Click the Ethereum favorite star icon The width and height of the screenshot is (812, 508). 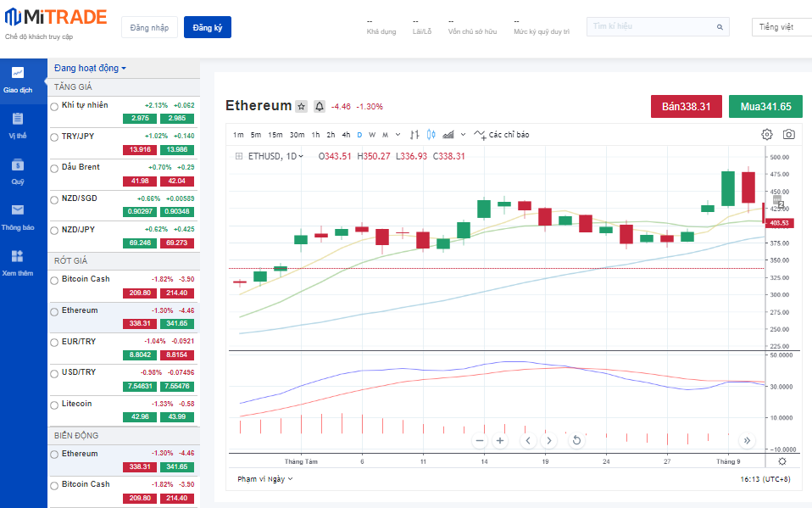(301, 106)
